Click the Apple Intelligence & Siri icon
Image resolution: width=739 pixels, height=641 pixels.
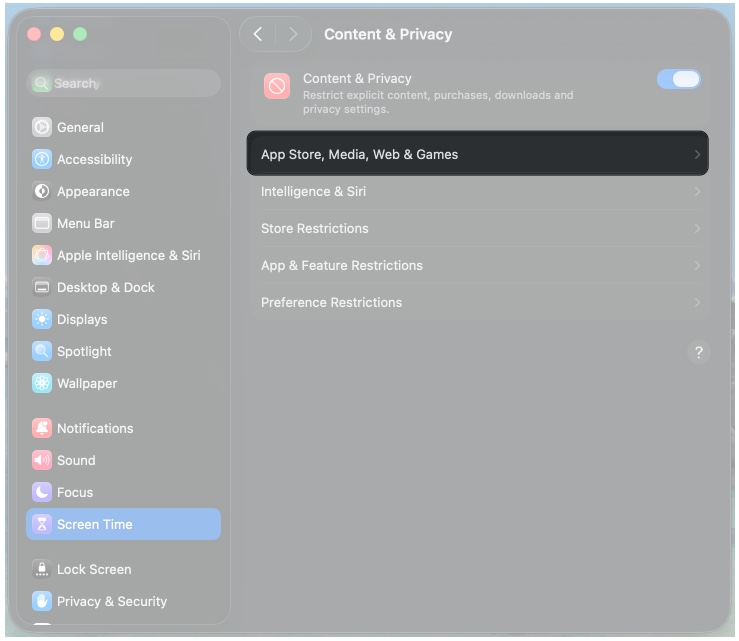point(41,255)
